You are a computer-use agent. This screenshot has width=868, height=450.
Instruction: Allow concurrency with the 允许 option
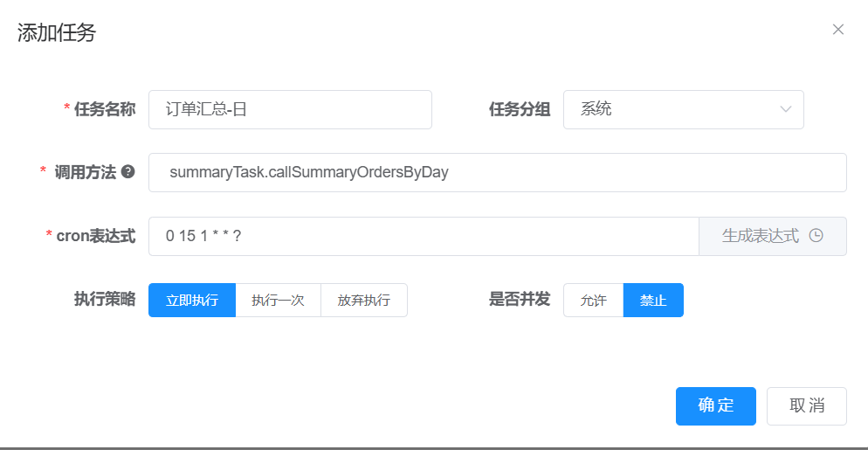[593, 301]
